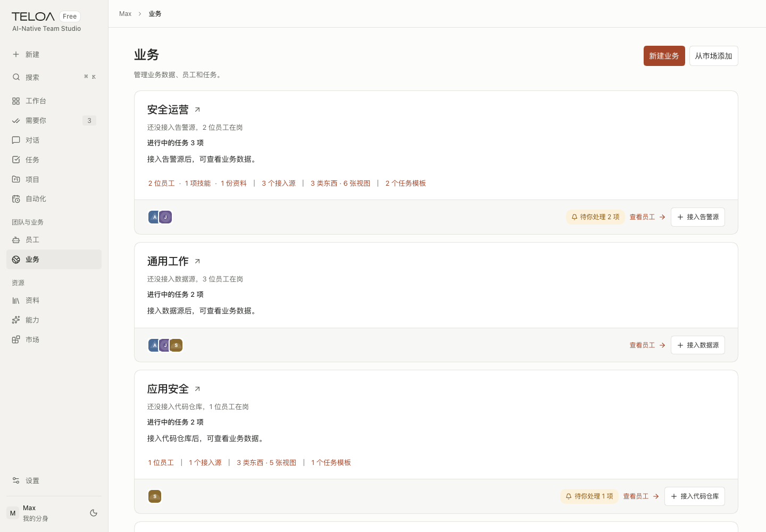766x532 pixels.
Task: Open the 搜索 search field
Action: (x=54, y=77)
